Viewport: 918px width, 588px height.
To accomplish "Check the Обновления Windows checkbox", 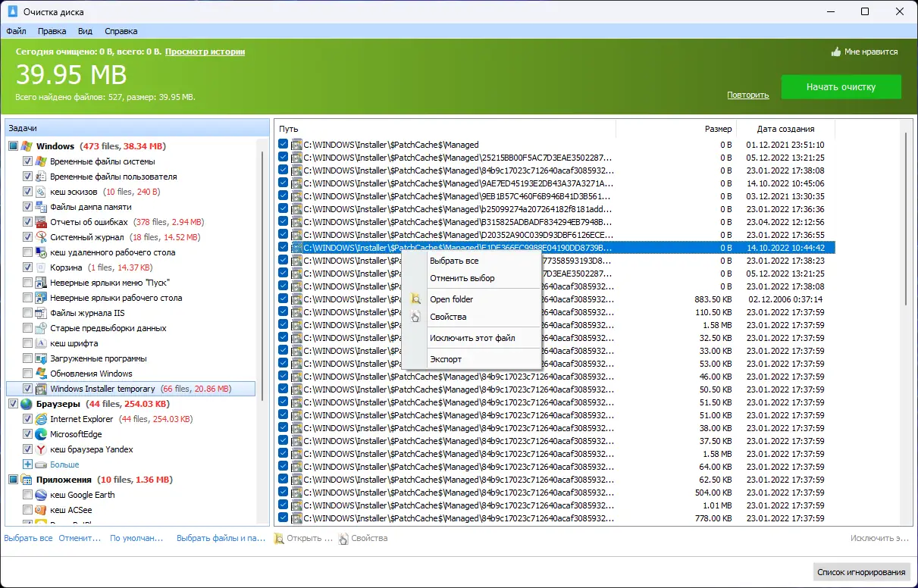I will [28, 374].
